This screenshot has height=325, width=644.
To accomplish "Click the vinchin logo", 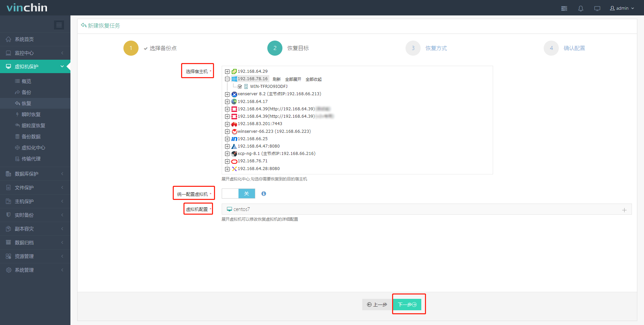I will tap(27, 8).
